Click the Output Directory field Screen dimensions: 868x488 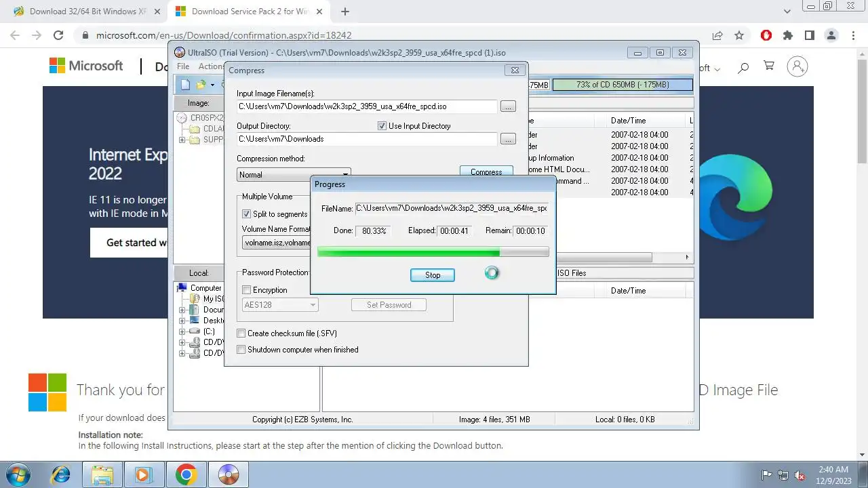[367, 139]
